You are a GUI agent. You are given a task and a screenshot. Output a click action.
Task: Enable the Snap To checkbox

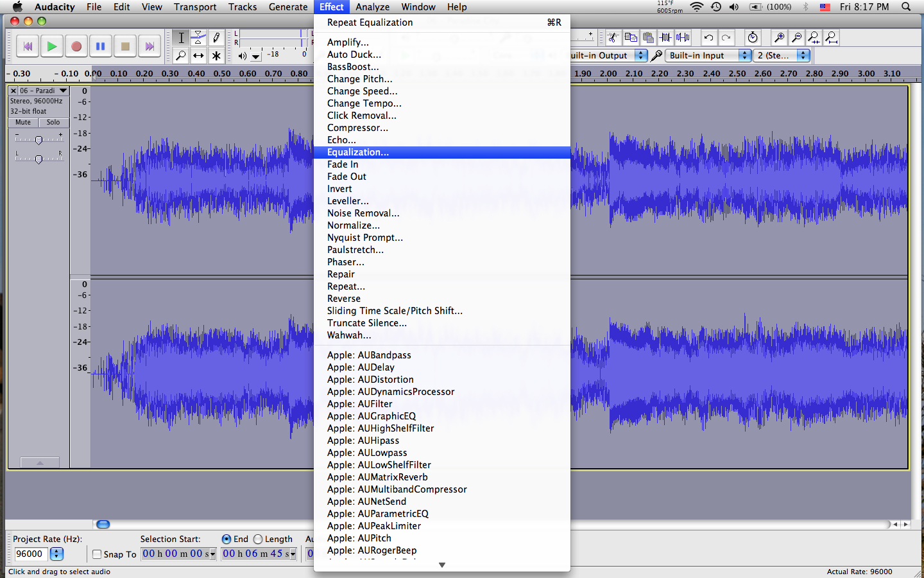97,554
